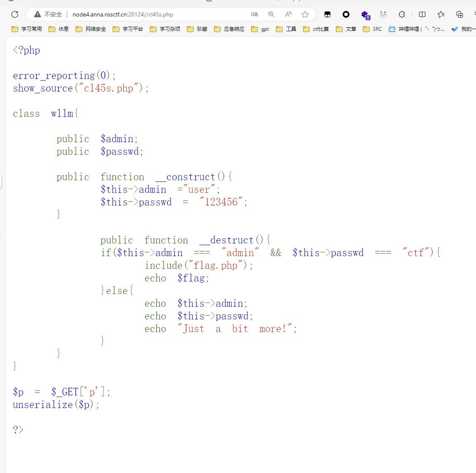Expand the 网络安全 bookmarks folder
476x473 pixels.
pyautogui.click(x=91, y=29)
